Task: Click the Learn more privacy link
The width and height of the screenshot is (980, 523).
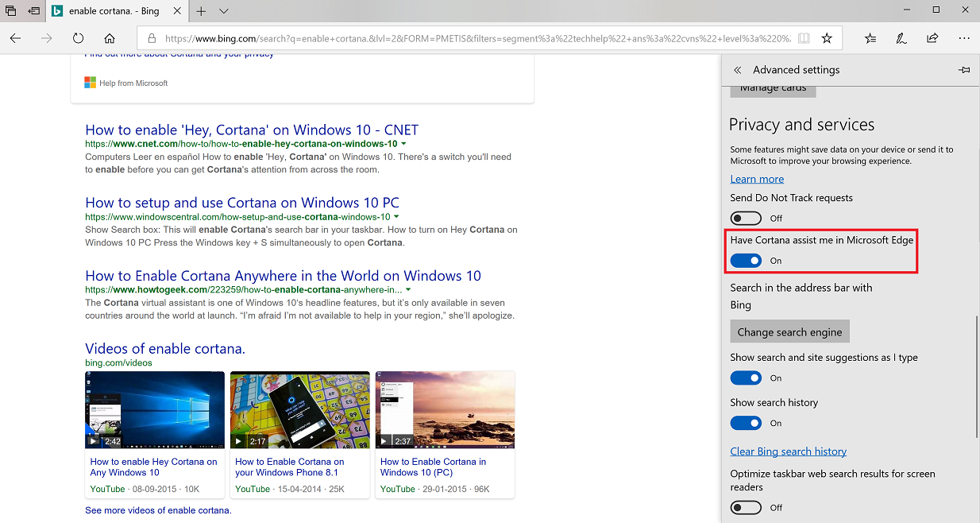Action: tap(757, 179)
